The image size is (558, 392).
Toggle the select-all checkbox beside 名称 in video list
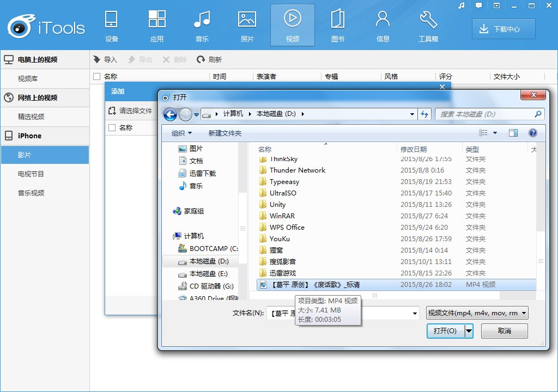coord(97,77)
